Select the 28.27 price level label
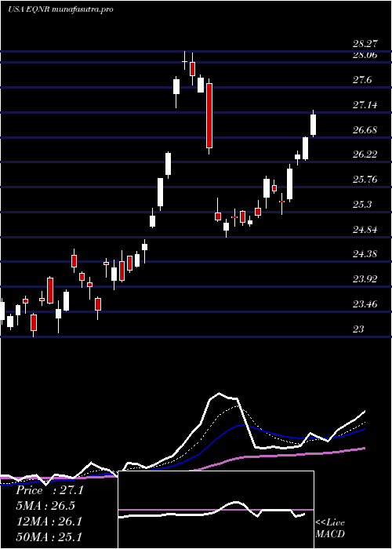 pyautogui.click(x=365, y=44)
